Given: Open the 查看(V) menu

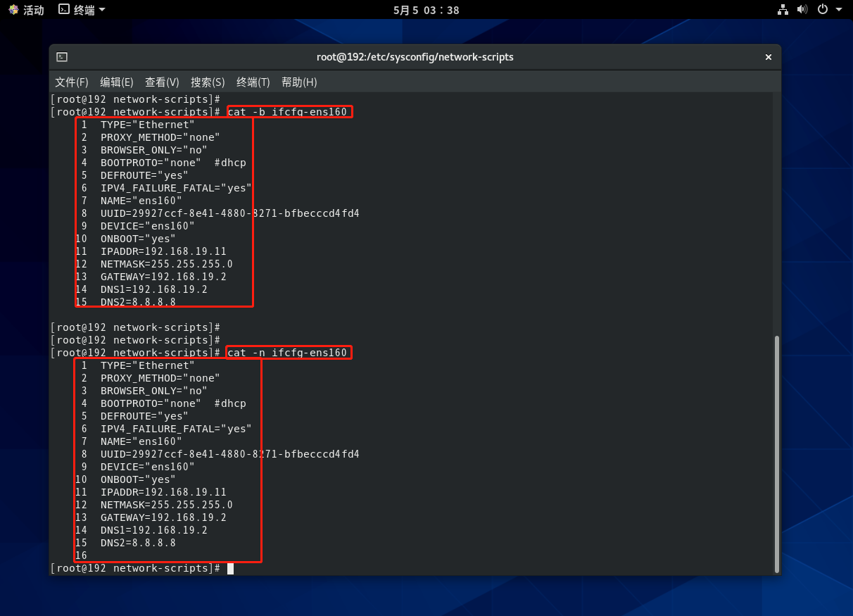Looking at the screenshot, I should tap(162, 82).
